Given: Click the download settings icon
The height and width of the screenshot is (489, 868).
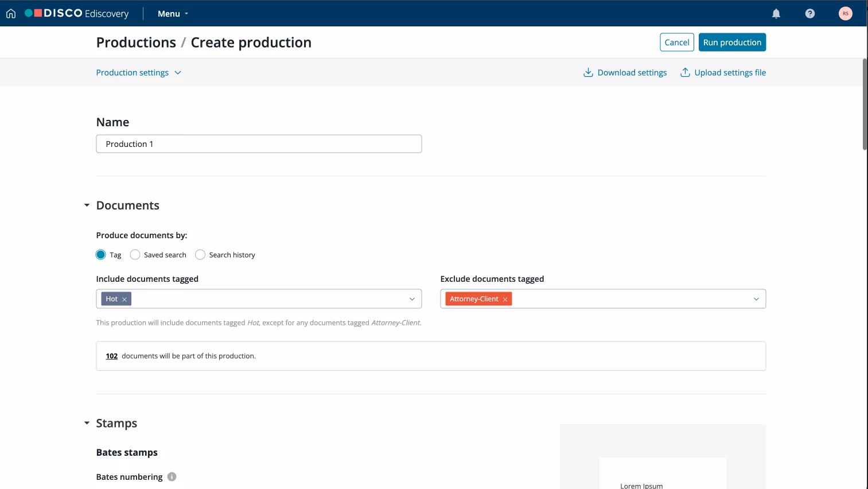Looking at the screenshot, I should [x=588, y=72].
